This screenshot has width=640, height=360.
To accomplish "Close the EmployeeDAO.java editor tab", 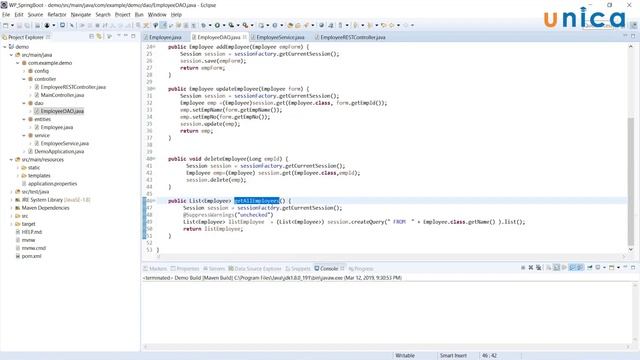I will [x=244, y=37].
